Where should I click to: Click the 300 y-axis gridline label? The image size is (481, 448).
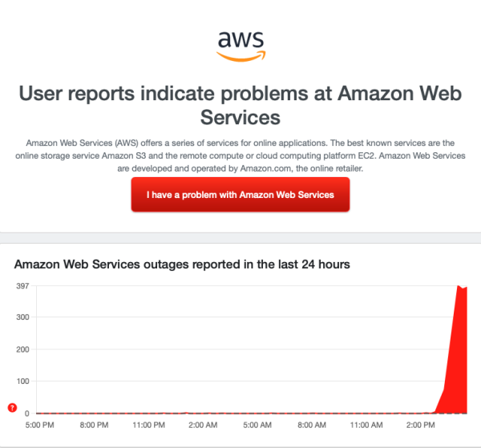[22, 317]
